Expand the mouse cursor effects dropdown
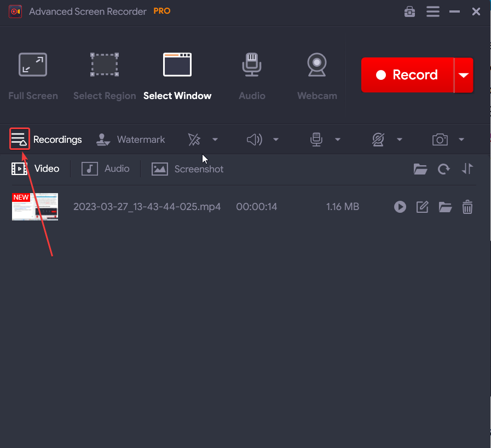This screenshot has height=448, width=491. click(215, 139)
